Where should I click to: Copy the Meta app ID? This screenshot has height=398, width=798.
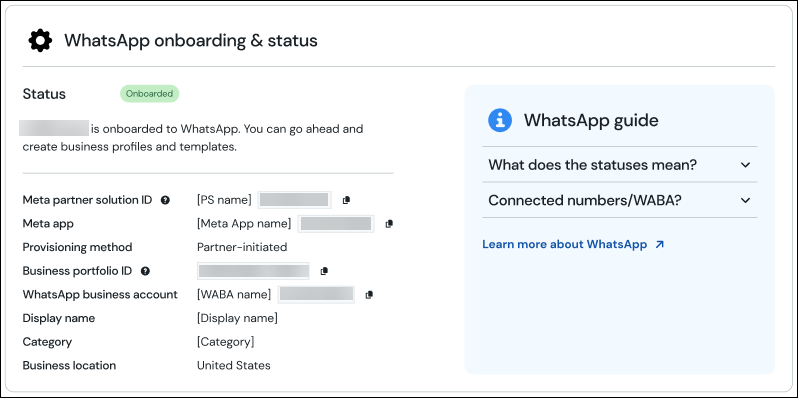coord(389,223)
